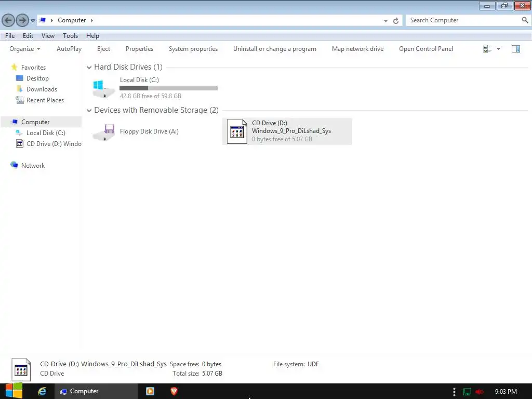Open the address bar history dropdown
The height and width of the screenshot is (399, 532).
pyautogui.click(x=385, y=21)
